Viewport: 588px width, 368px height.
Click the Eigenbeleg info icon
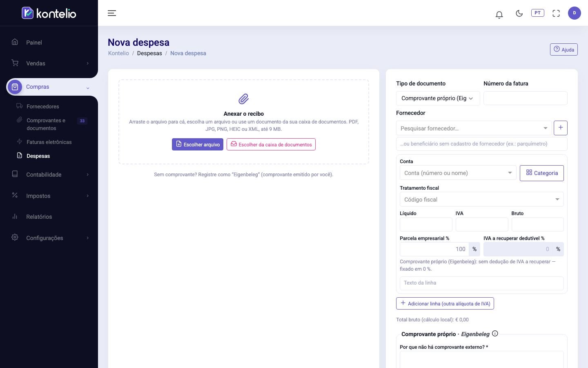click(x=495, y=334)
